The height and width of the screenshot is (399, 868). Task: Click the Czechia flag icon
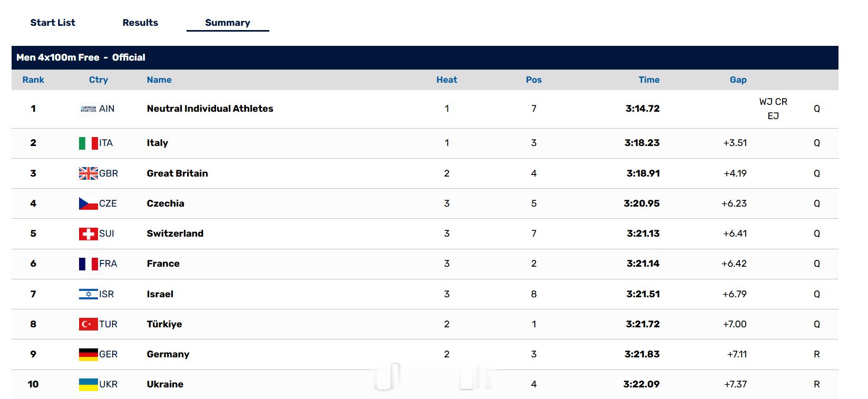point(89,203)
